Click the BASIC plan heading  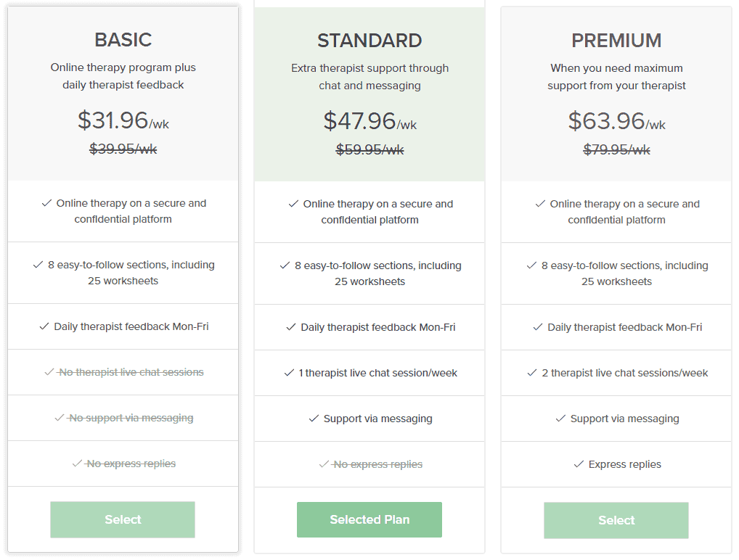pos(123,40)
